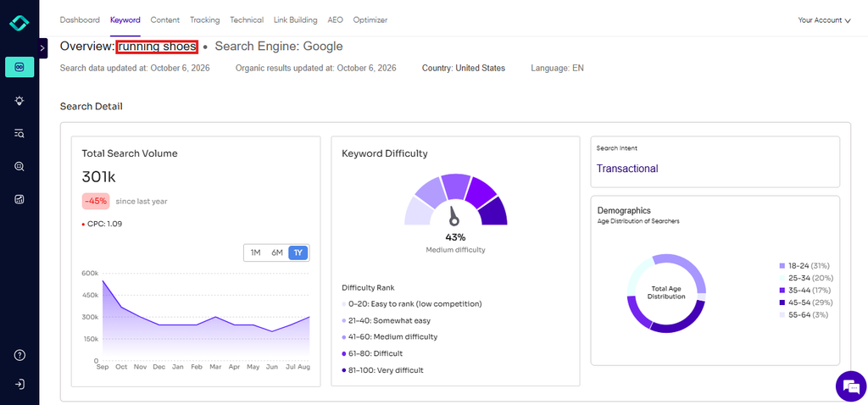Click the -45% change badge
The width and height of the screenshot is (868, 405).
tap(97, 202)
